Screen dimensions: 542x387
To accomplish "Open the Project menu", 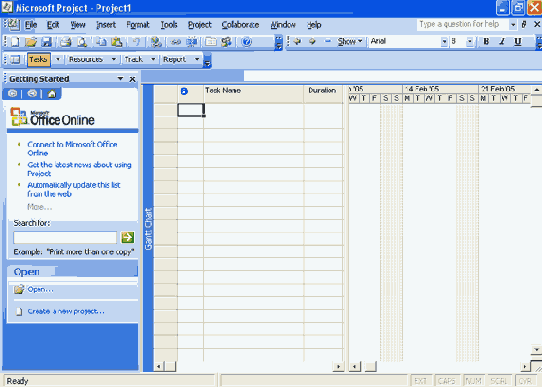I will coord(199,25).
